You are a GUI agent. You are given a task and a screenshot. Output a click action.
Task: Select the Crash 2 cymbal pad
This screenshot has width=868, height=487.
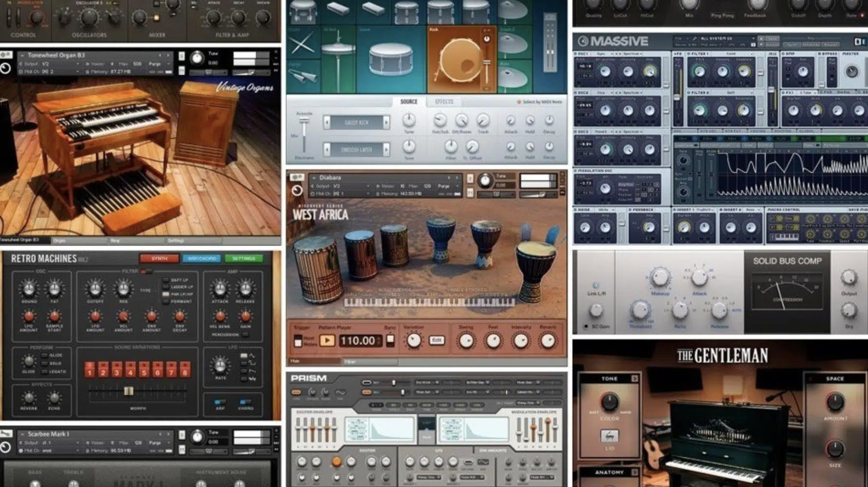515,43
